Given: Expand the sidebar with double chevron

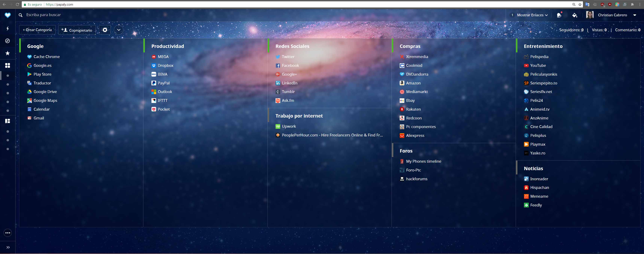Looking at the screenshot, I should [8, 247].
